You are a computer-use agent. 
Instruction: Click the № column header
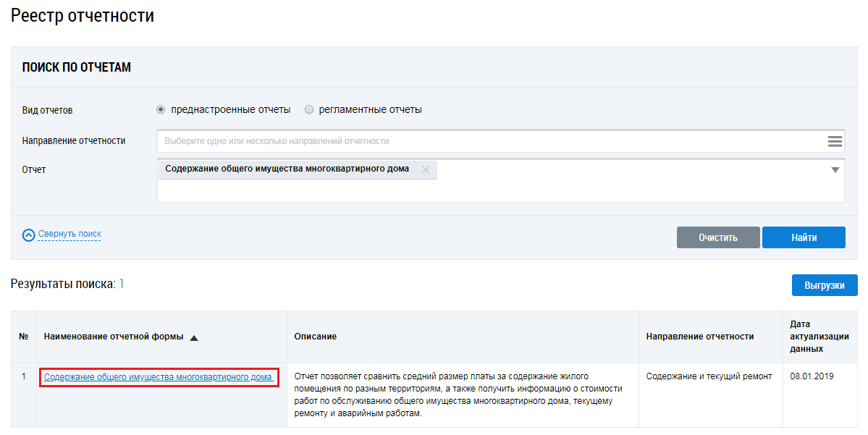pyautogui.click(x=23, y=337)
